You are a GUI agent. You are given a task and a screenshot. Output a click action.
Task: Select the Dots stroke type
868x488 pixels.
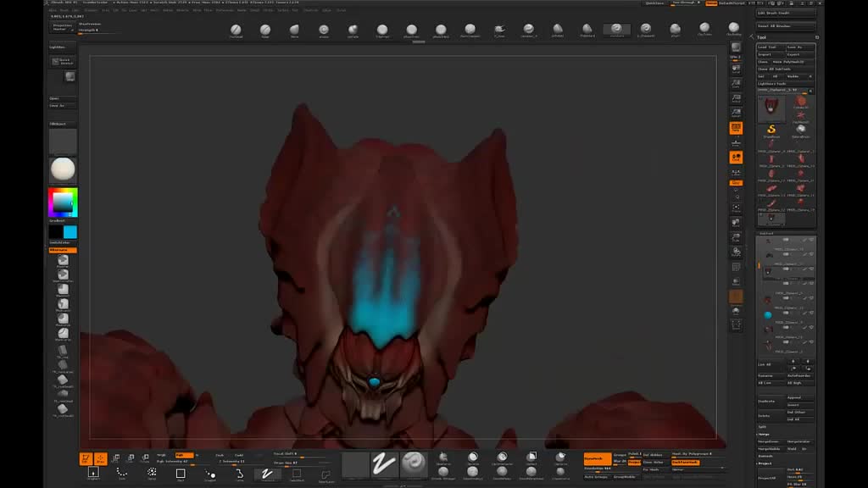point(122,474)
